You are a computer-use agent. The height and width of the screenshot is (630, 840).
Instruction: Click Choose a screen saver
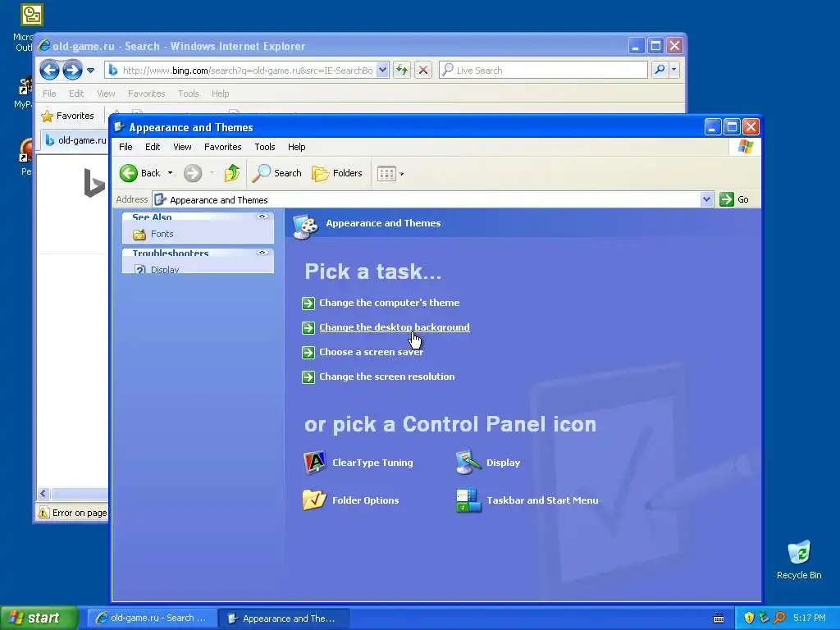point(372,352)
